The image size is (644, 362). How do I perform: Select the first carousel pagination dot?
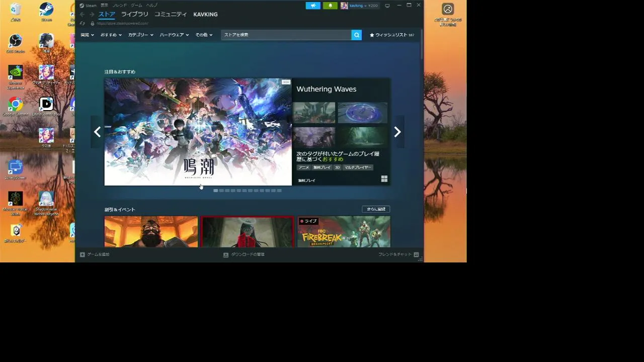216,191
